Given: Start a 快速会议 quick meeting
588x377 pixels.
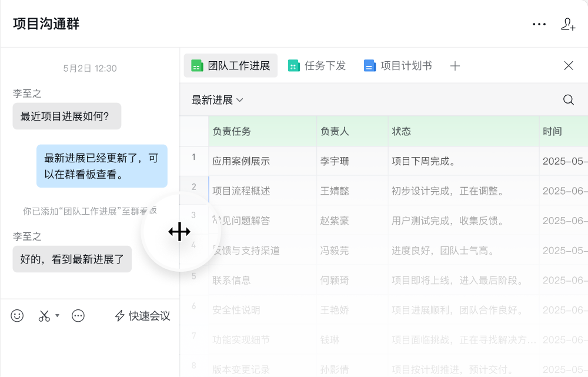Looking at the screenshot, I should pyautogui.click(x=142, y=316).
